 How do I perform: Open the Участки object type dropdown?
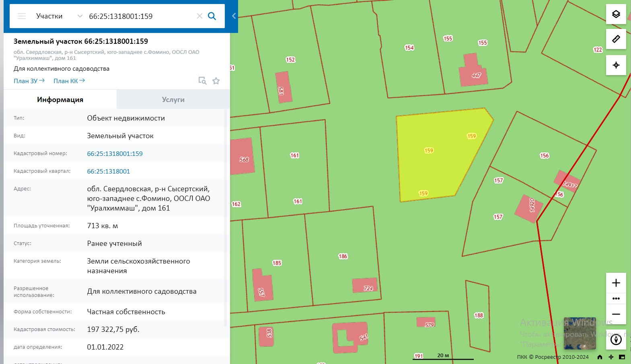(x=59, y=16)
